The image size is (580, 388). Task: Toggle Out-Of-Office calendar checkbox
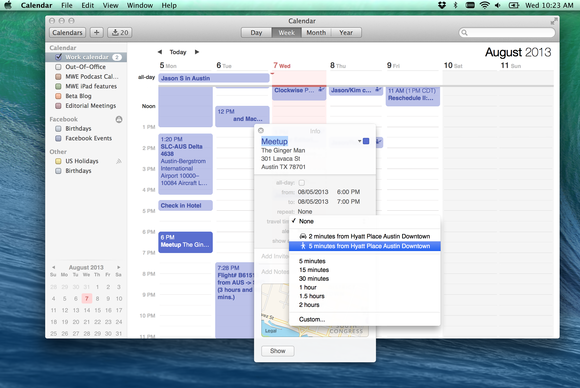tap(58, 67)
